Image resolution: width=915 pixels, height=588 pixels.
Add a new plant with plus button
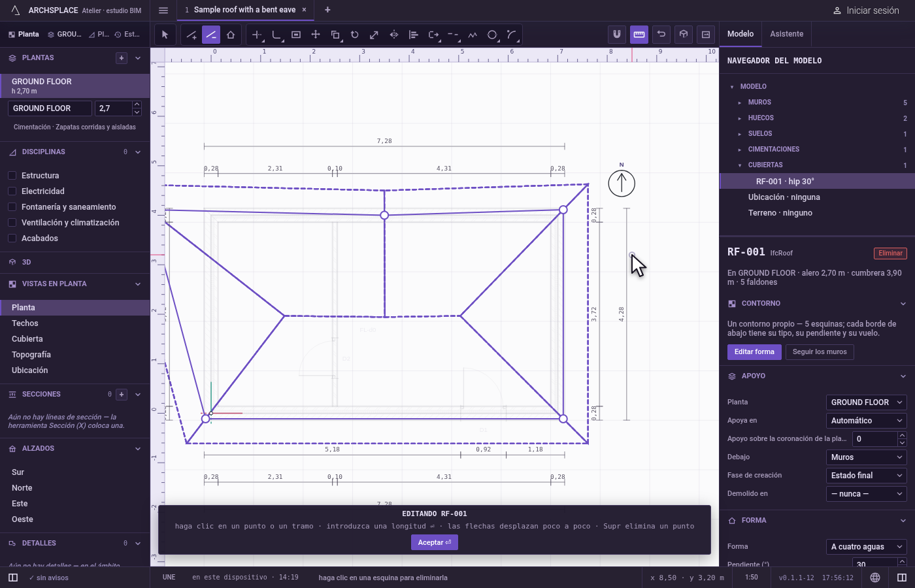coord(122,58)
